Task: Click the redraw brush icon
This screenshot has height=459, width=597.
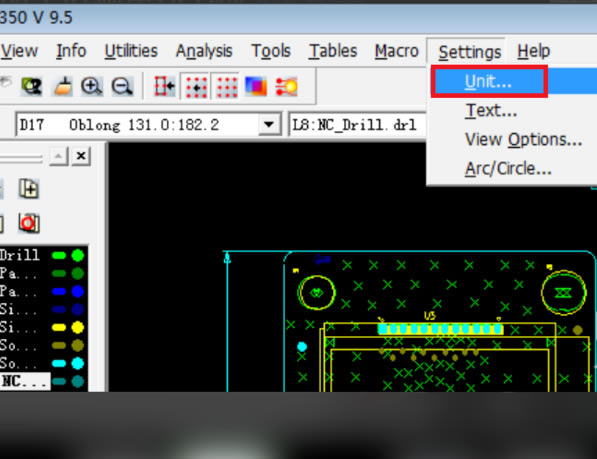Action: click(x=63, y=86)
